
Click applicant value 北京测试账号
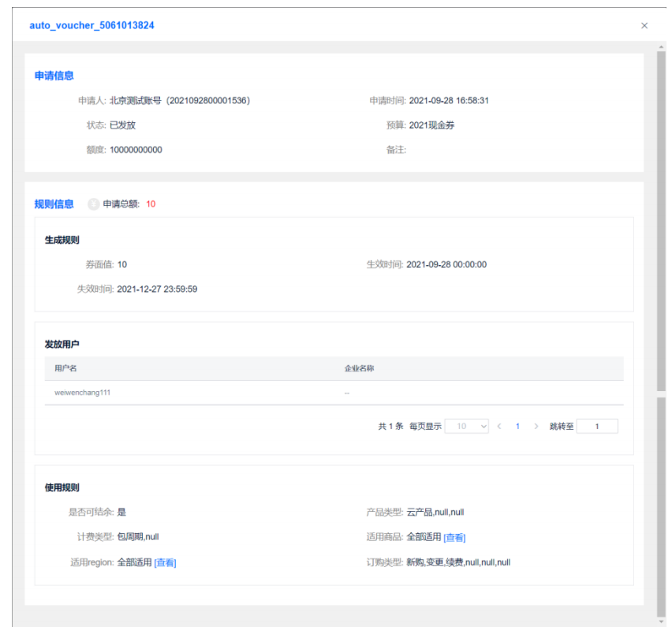(x=136, y=101)
